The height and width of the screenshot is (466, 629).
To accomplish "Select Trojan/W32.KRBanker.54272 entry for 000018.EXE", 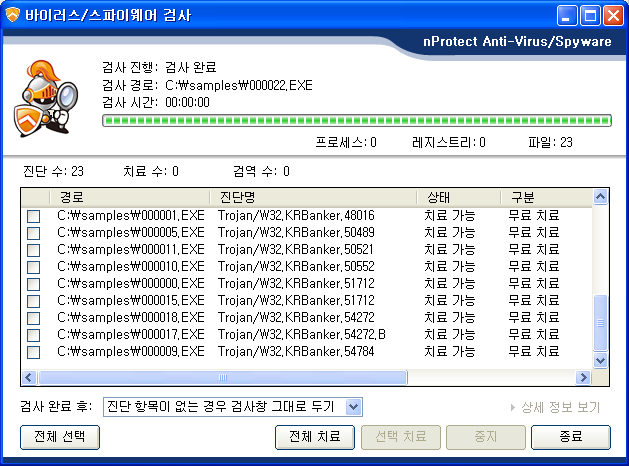I will tap(296, 318).
